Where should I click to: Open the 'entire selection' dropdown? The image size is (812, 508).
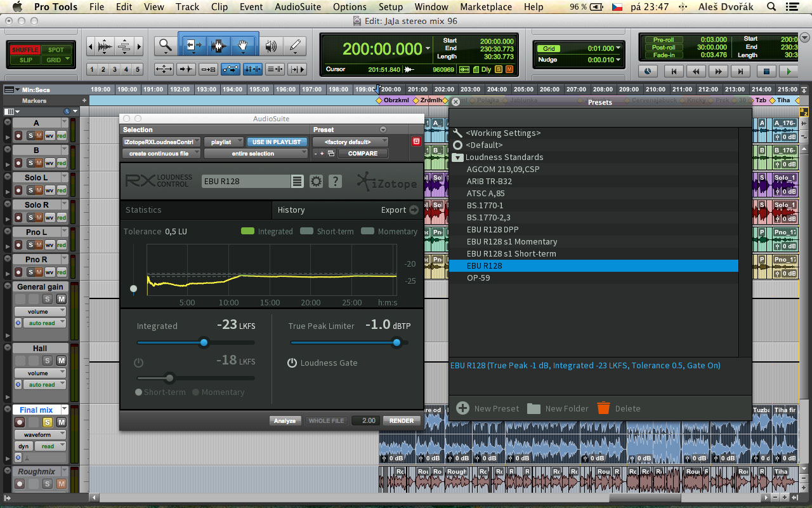[256, 154]
